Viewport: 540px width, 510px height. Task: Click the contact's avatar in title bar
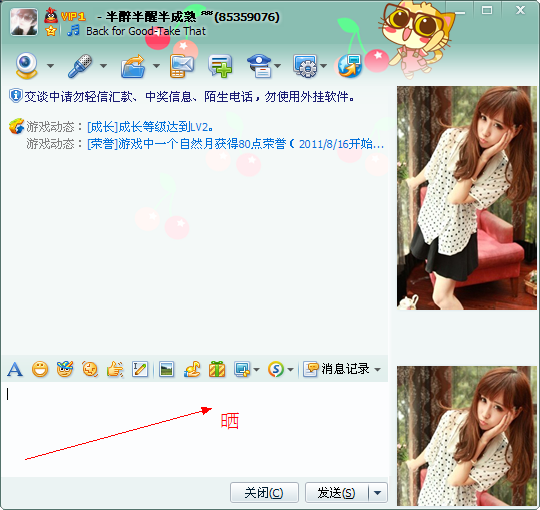click(x=24, y=22)
